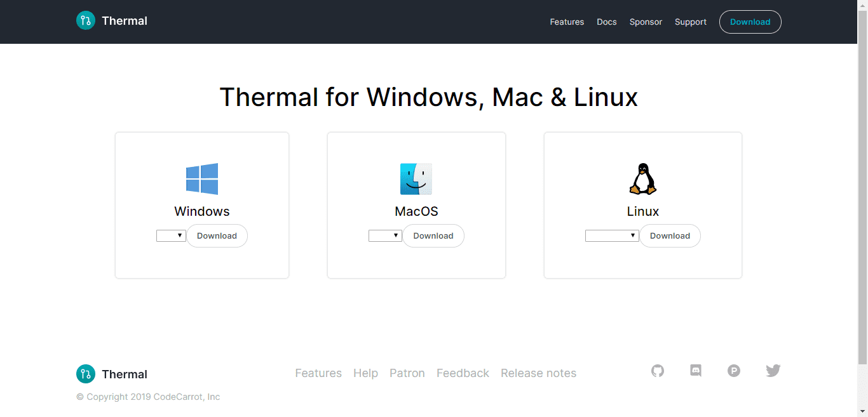The height and width of the screenshot is (417, 868).
Task: Click the footer Thermal logo icon
Action: tap(86, 374)
